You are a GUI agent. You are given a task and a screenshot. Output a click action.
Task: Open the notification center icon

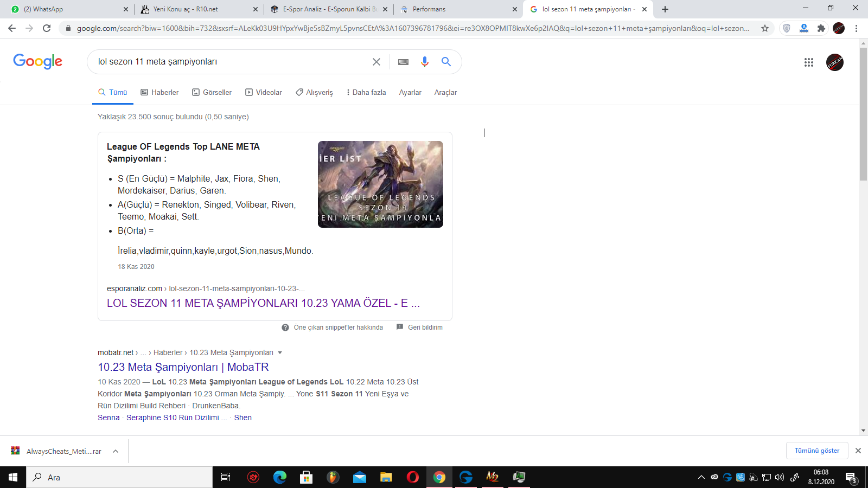coord(851,478)
